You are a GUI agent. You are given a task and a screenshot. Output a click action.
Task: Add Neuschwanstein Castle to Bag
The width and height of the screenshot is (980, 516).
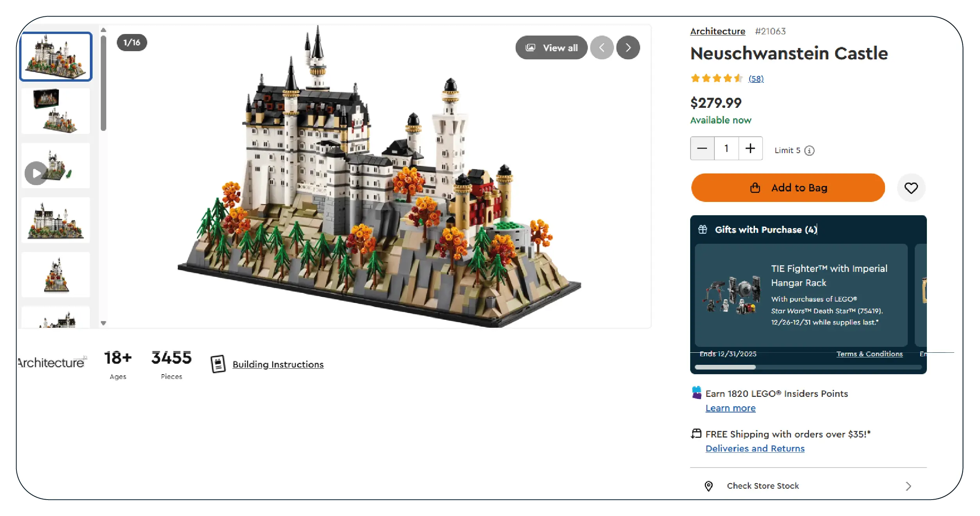[x=787, y=188]
